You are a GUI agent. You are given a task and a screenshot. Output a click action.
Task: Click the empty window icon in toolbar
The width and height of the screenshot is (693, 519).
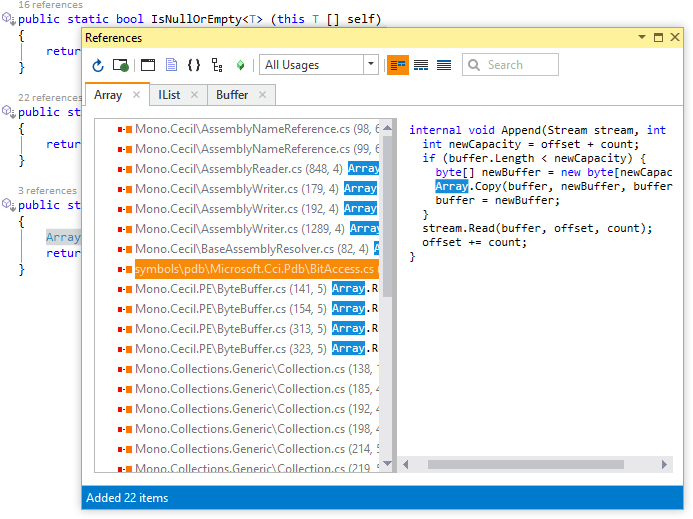148,65
